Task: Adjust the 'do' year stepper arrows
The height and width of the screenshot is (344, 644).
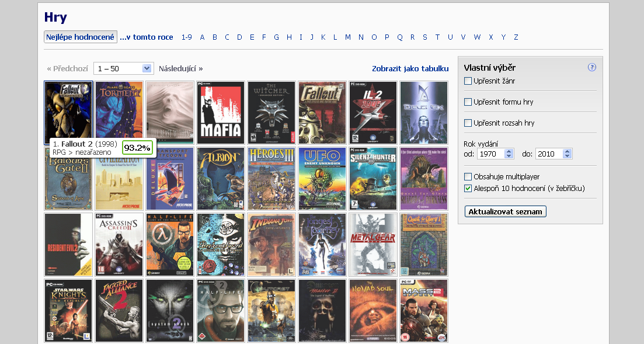Action: click(x=567, y=154)
